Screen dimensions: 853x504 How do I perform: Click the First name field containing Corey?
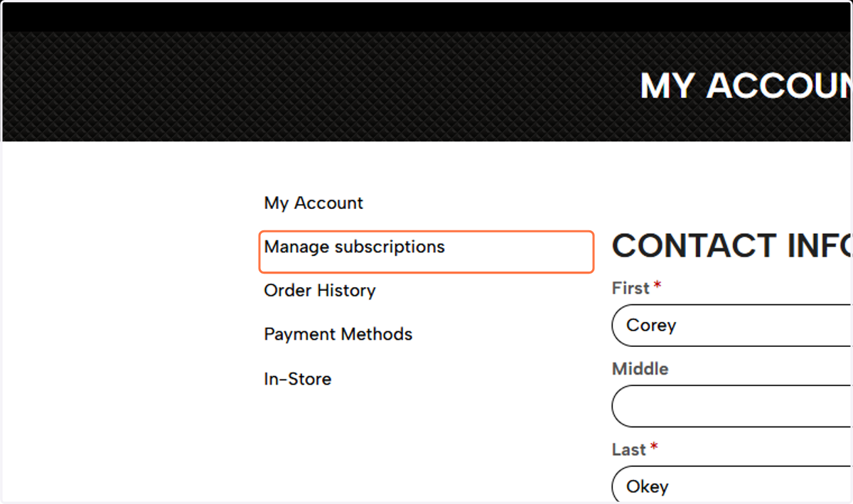[x=732, y=326]
